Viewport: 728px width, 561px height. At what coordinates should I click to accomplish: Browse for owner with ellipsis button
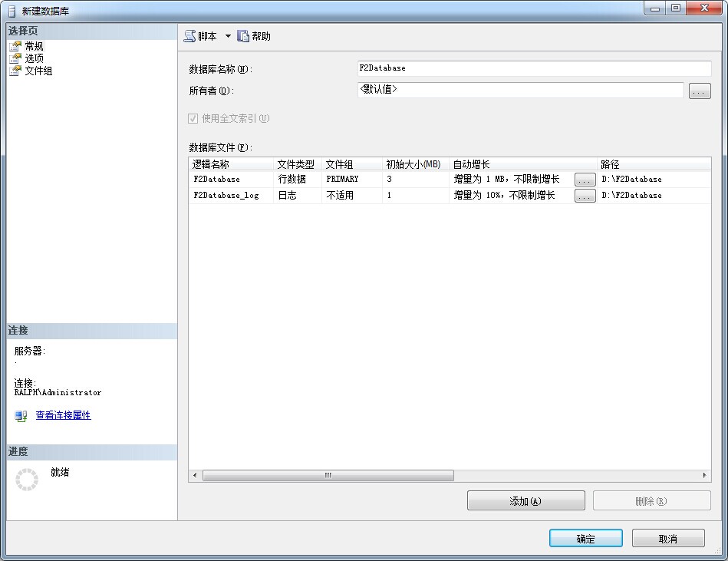point(699,91)
